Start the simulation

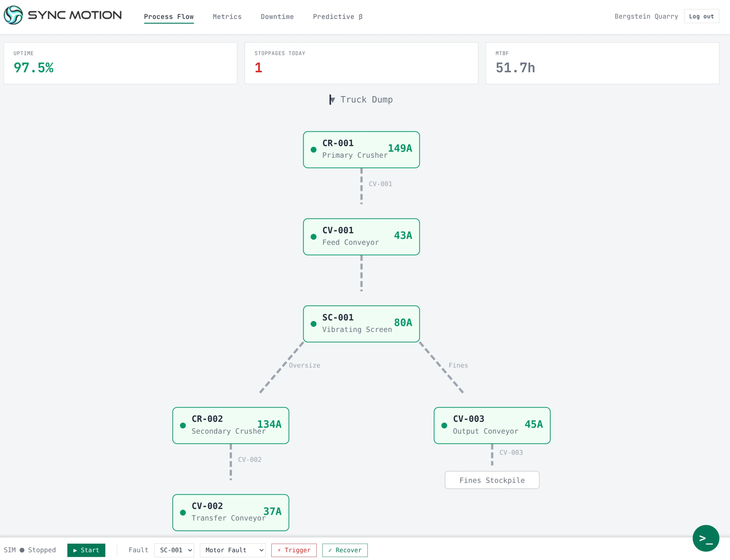coord(86,550)
